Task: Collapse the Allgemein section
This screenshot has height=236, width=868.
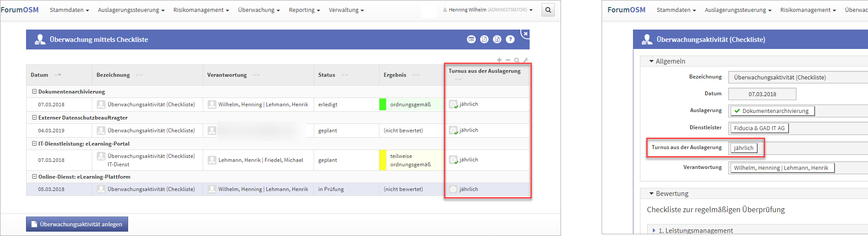Action: pos(651,61)
